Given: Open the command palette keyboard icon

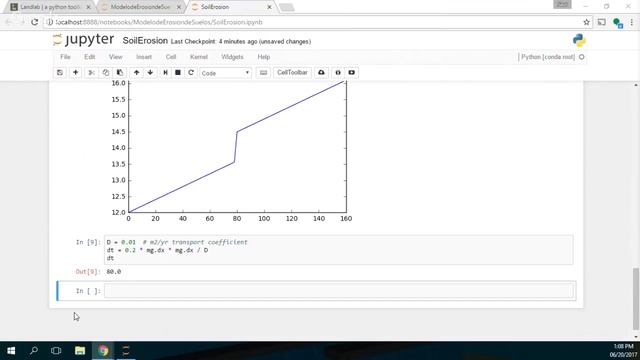Looking at the screenshot, I should (263, 73).
